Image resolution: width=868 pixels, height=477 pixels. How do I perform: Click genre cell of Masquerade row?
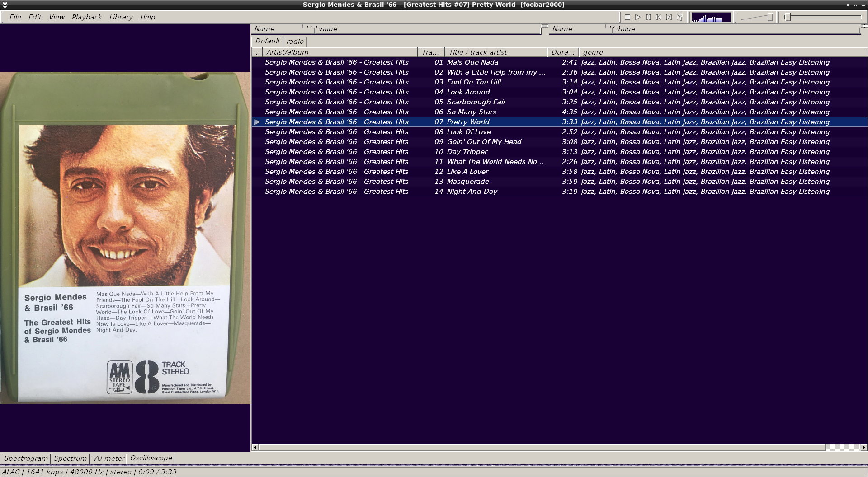click(705, 182)
